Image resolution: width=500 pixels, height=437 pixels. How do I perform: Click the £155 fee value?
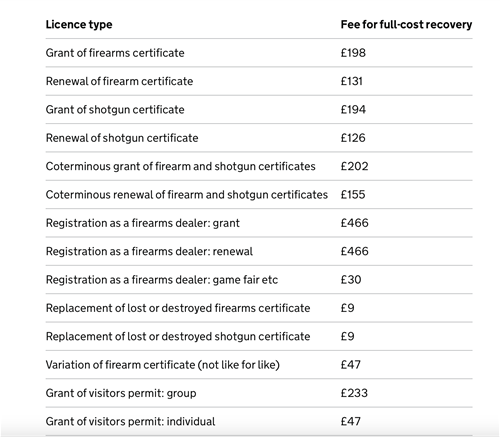pos(353,195)
